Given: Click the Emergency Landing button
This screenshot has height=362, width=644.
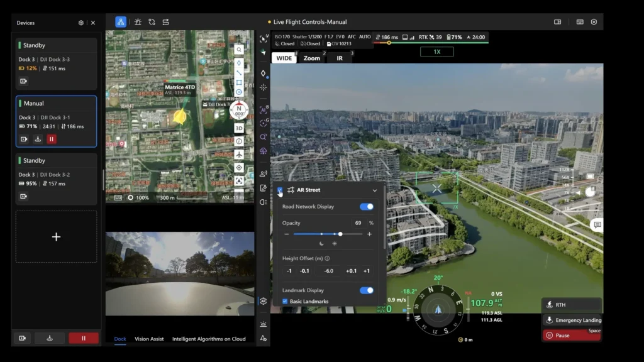Looking at the screenshot, I should pos(572,320).
